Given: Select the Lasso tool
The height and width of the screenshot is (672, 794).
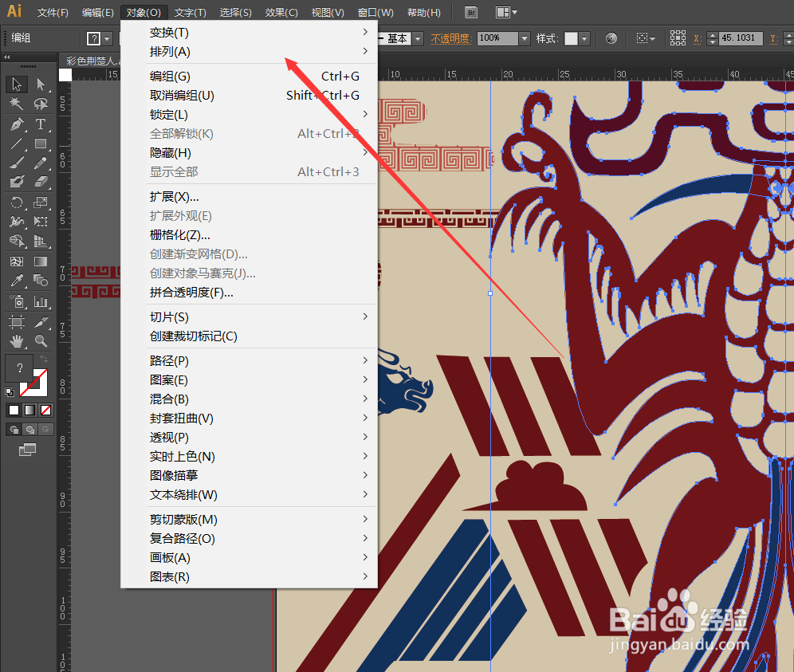Looking at the screenshot, I should (x=41, y=104).
